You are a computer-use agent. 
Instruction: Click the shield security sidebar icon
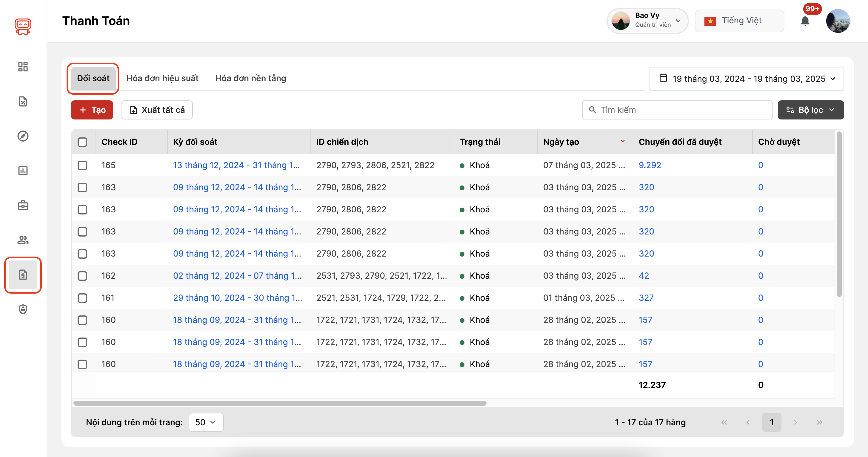[23, 309]
